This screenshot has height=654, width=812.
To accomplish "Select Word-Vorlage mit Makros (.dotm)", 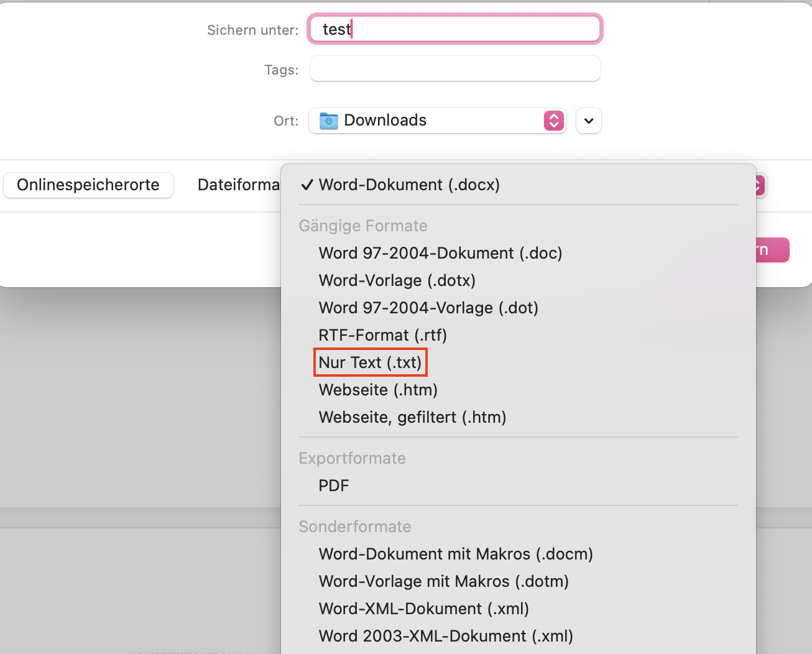I will [x=519, y=581].
